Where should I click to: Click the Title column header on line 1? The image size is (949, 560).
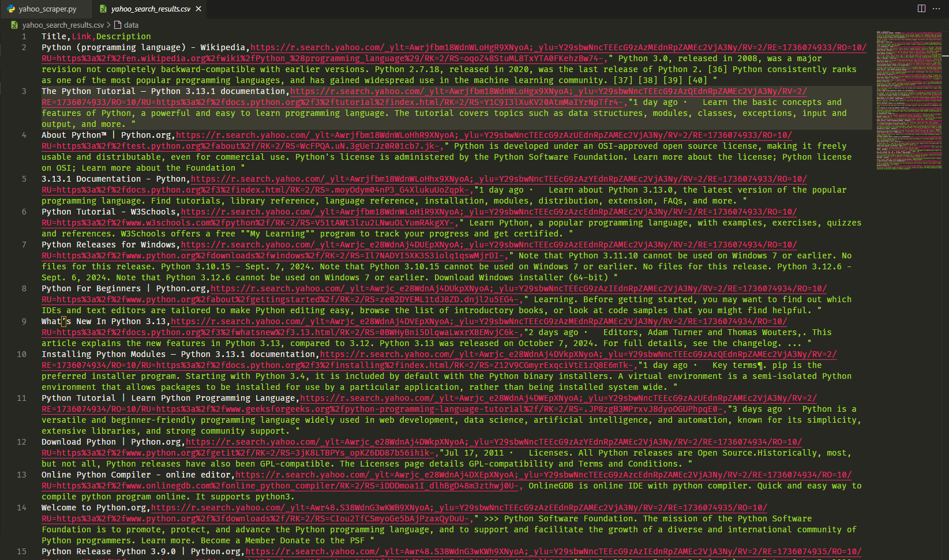click(54, 37)
